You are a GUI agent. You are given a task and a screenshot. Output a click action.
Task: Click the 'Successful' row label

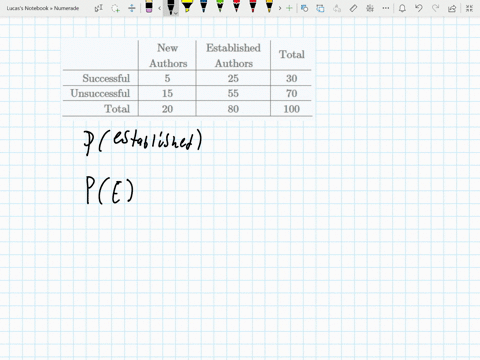(x=106, y=78)
